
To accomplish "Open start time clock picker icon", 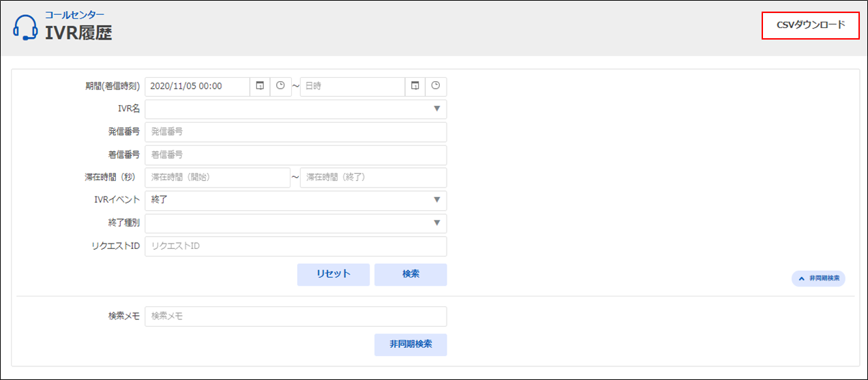I will point(280,87).
